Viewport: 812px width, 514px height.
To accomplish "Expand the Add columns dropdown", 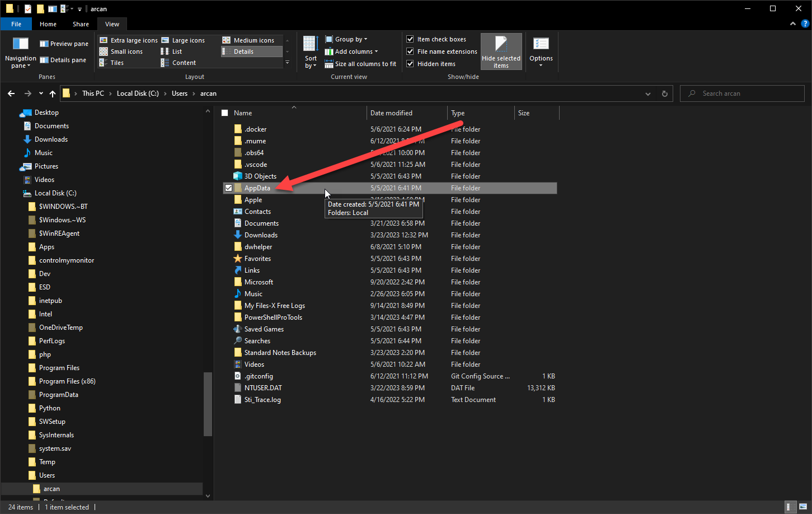I will pyautogui.click(x=351, y=52).
